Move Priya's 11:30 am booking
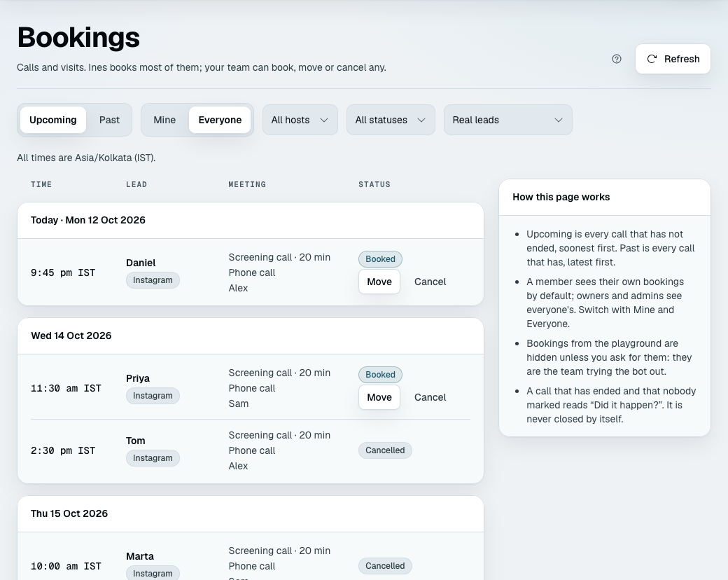728x580 pixels. (x=379, y=397)
